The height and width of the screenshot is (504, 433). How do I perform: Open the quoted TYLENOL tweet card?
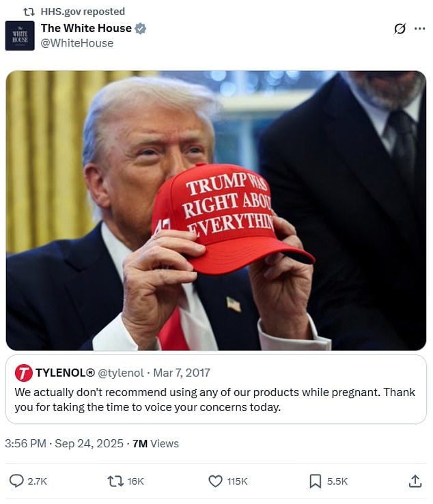(x=216, y=389)
